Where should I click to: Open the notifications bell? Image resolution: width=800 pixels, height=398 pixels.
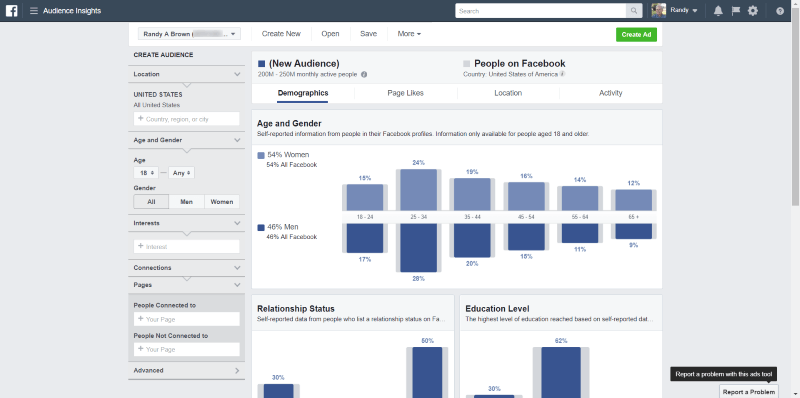[718, 11]
